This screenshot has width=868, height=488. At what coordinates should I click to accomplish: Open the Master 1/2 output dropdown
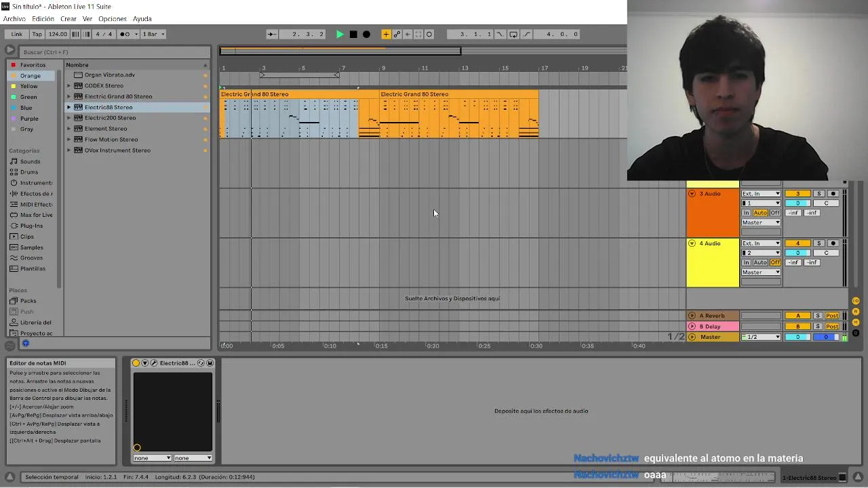click(x=761, y=337)
